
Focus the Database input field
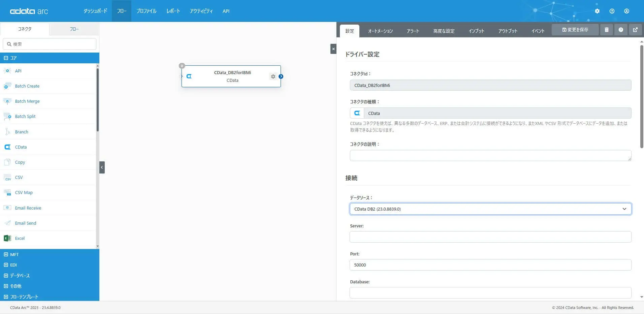[x=490, y=293]
